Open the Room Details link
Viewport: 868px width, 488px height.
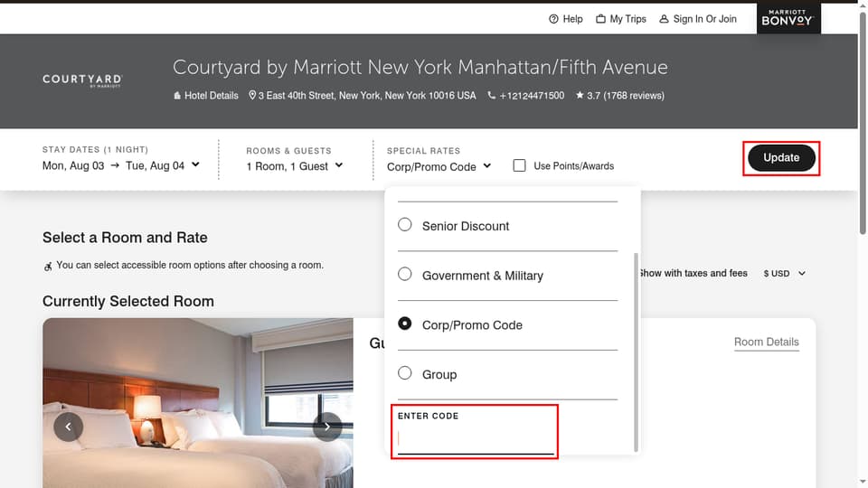tap(767, 342)
